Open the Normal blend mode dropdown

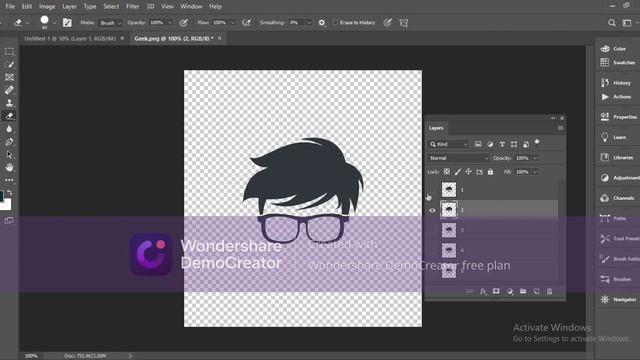tap(459, 158)
